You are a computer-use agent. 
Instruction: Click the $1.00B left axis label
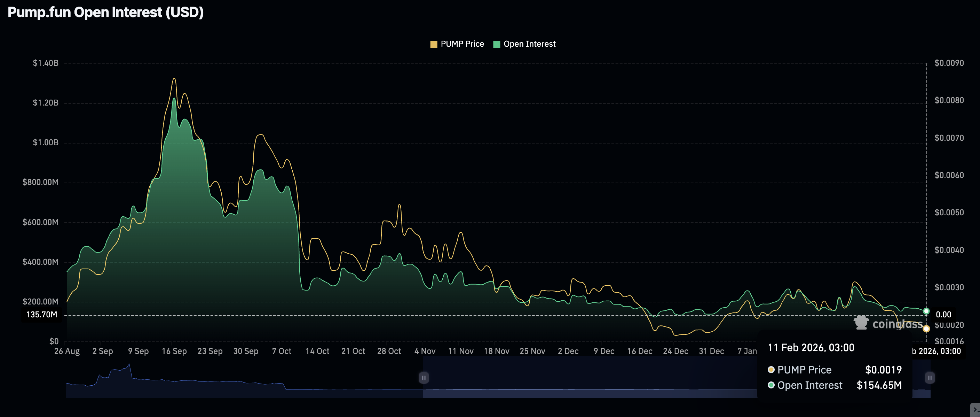(x=45, y=142)
